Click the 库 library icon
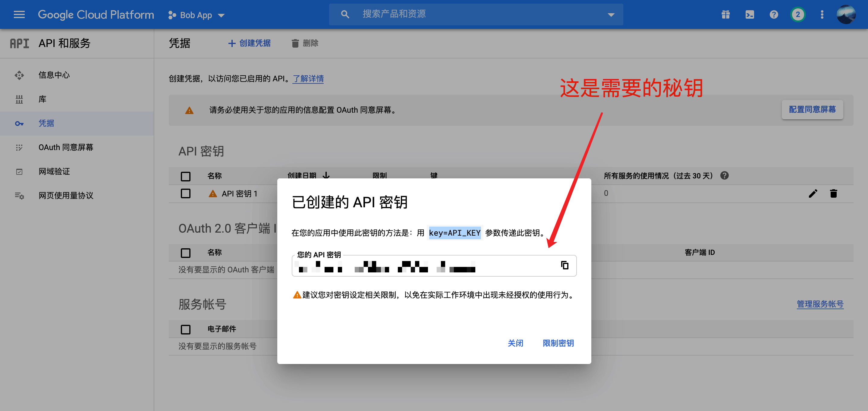Screen dimensions: 868x411 tap(19, 99)
